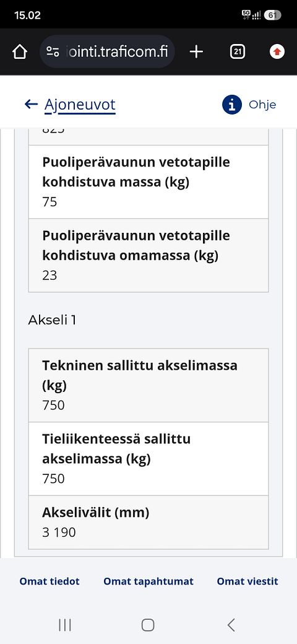Tap the traficom.fi address field
This screenshot has width=297, height=644.
pos(107,52)
